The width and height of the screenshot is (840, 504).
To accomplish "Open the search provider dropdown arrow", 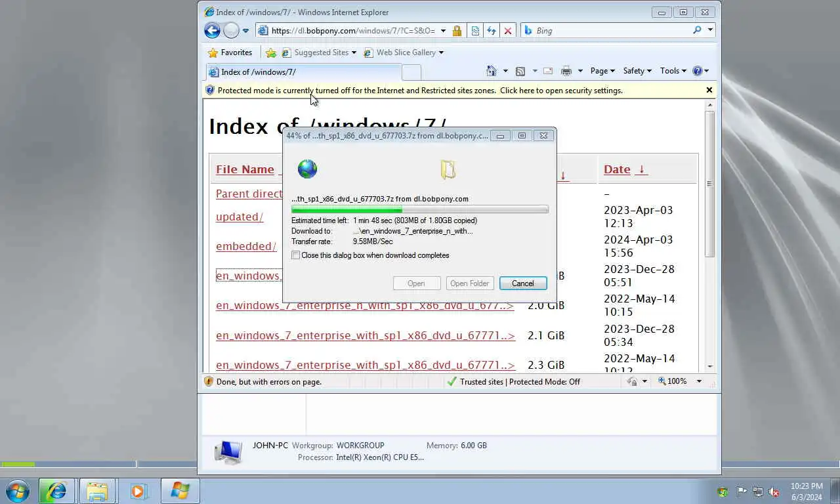I will pyautogui.click(x=710, y=30).
